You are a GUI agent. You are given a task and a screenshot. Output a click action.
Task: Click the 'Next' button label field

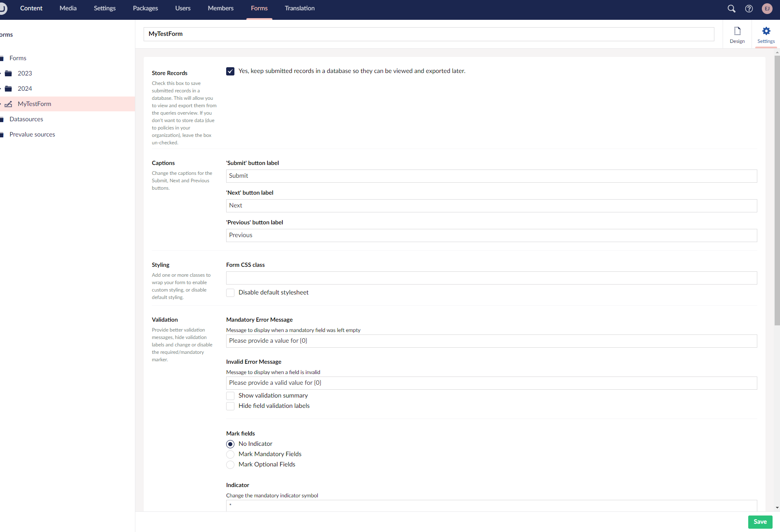click(x=492, y=206)
